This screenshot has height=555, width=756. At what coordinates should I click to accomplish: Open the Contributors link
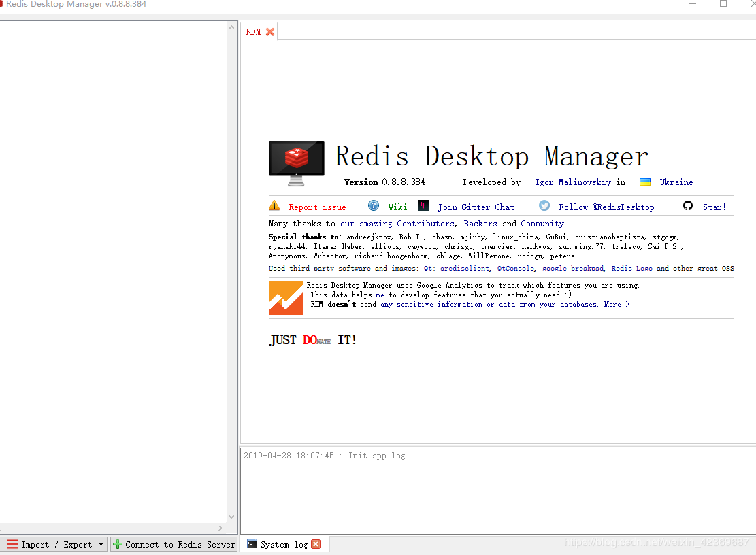425,223
